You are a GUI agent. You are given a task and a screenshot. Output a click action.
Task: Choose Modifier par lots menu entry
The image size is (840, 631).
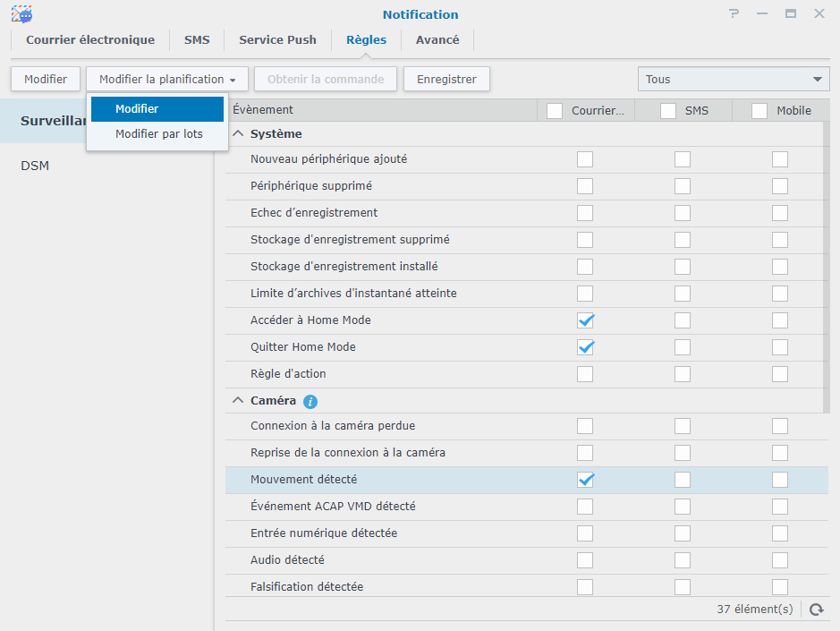pos(158,134)
